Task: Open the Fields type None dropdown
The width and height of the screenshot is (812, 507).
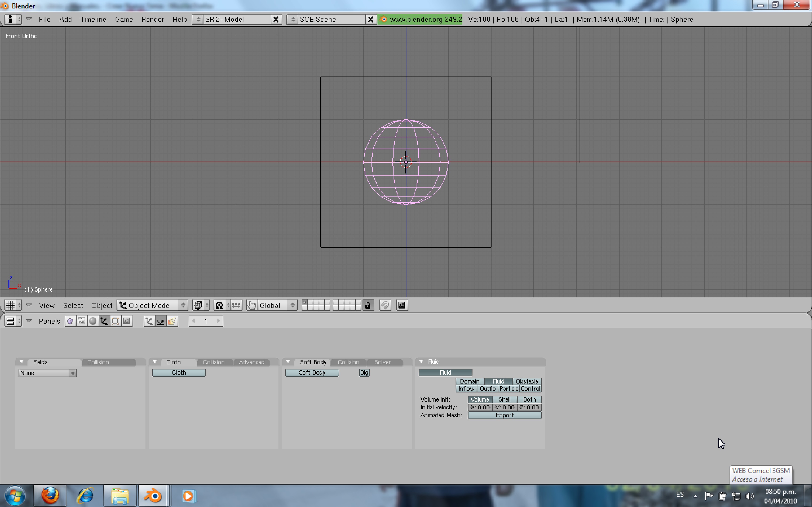Action: 47,373
